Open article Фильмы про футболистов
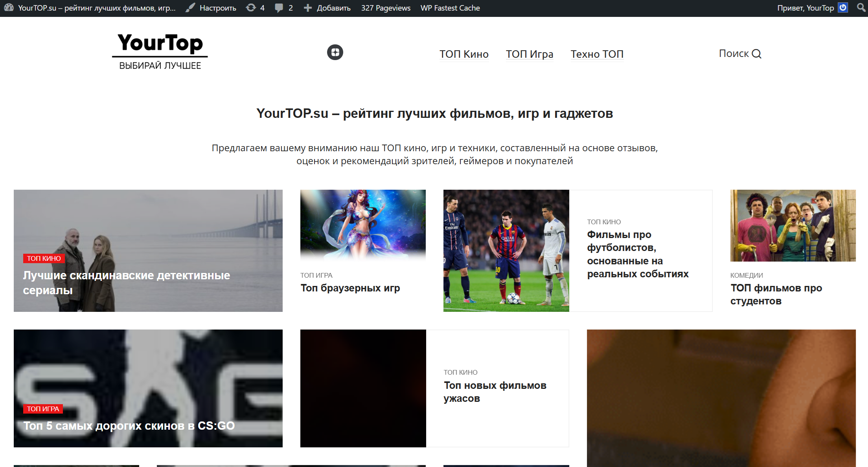 click(638, 254)
